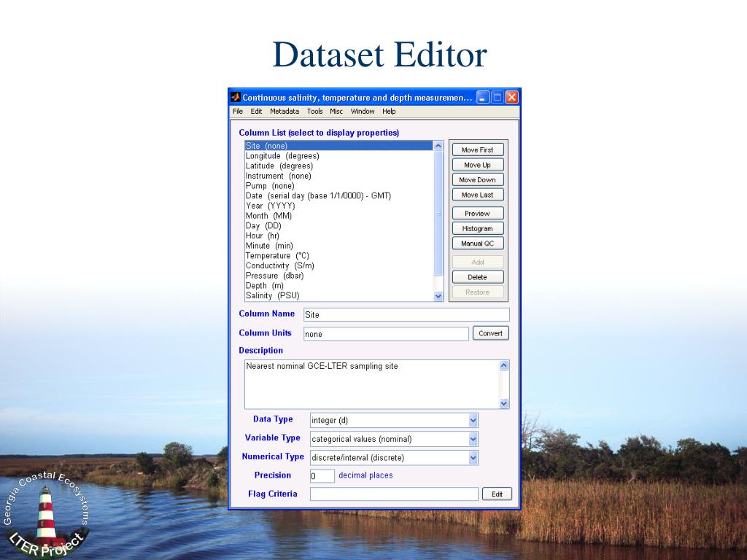Select the Site (none) column row

click(x=338, y=146)
